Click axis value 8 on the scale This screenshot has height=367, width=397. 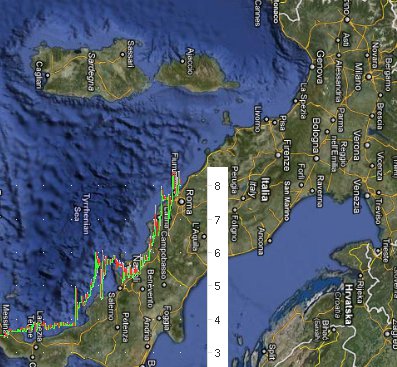(217, 186)
